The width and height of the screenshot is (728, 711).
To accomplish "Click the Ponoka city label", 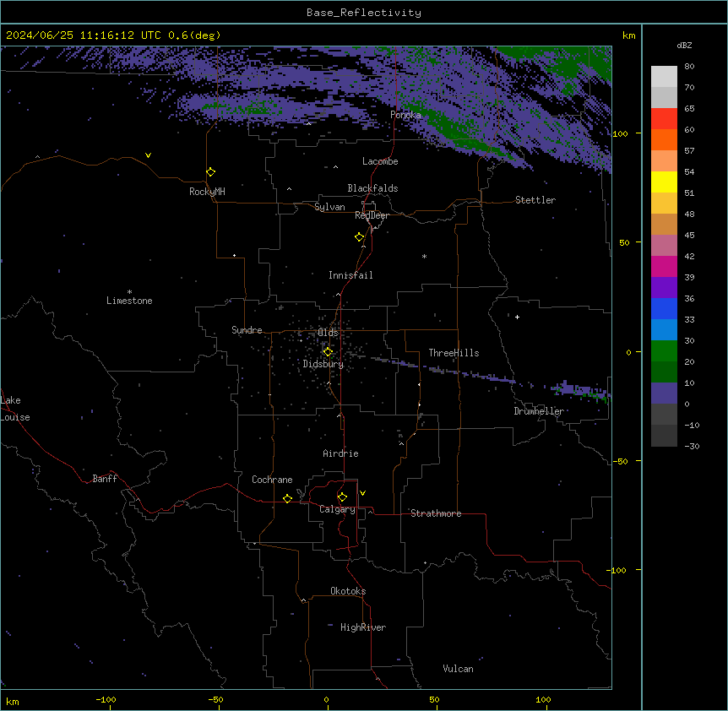I will click(405, 115).
